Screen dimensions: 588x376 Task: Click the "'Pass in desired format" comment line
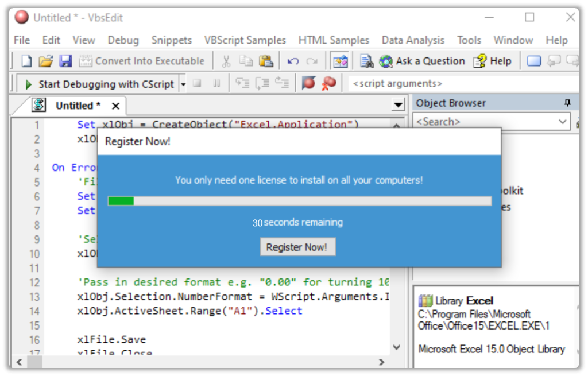[233, 282]
